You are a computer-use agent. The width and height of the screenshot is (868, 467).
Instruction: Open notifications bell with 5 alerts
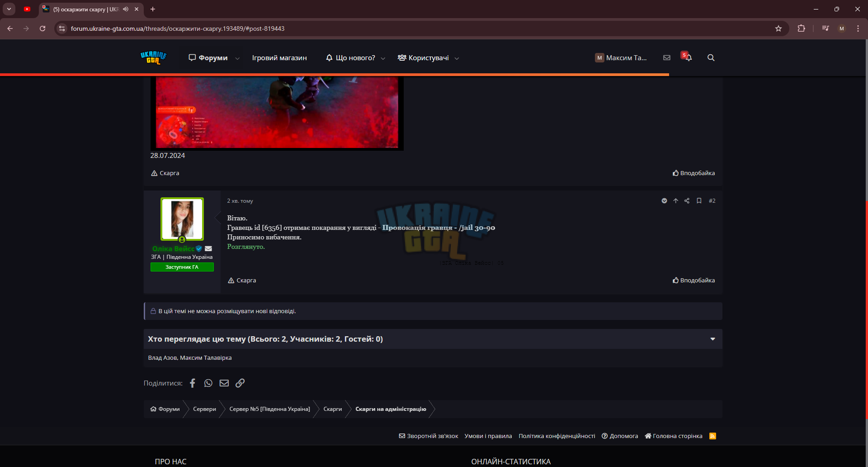tap(687, 57)
